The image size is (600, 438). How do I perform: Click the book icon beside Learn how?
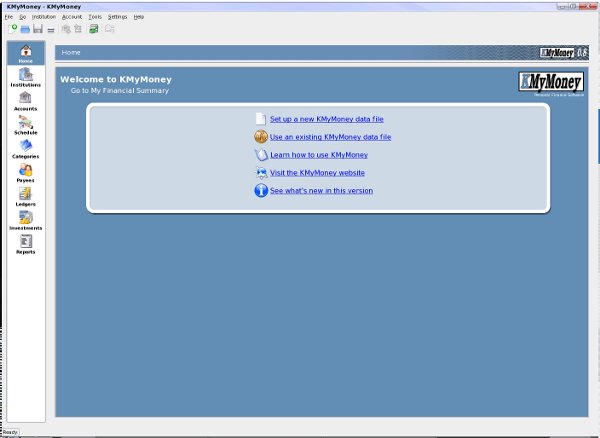tap(261, 155)
